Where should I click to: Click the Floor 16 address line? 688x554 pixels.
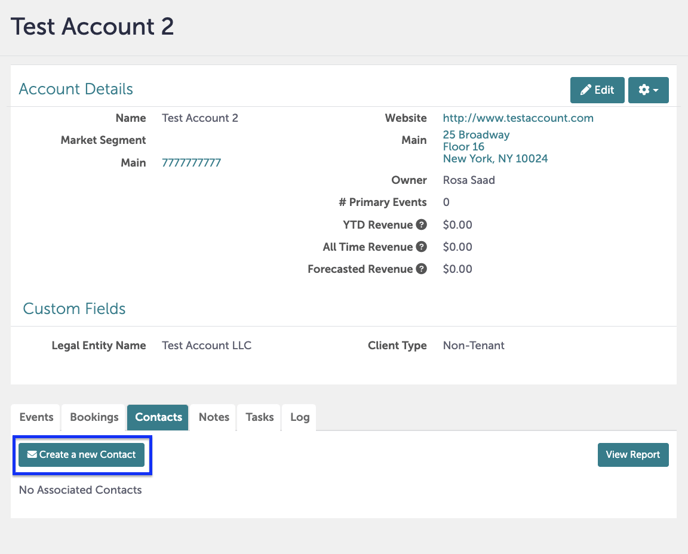[464, 147]
